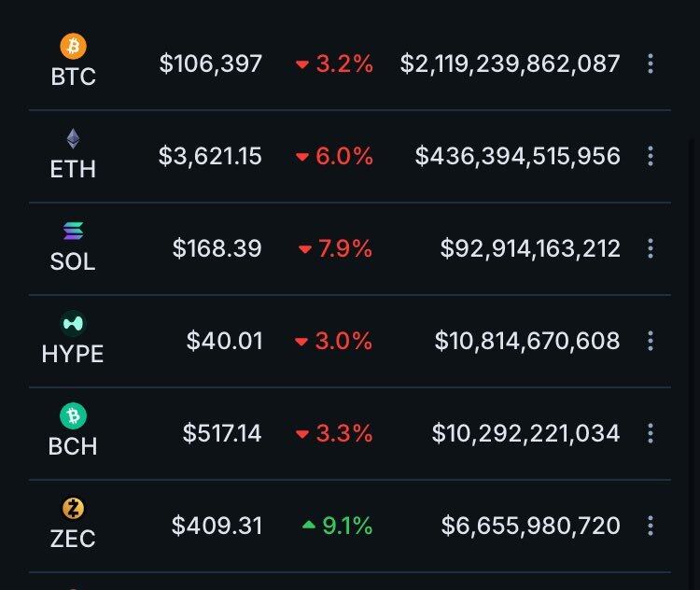Click the BTC price $106,397
Image resolution: width=700 pixels, height=590 pixels.
(211, 63)
